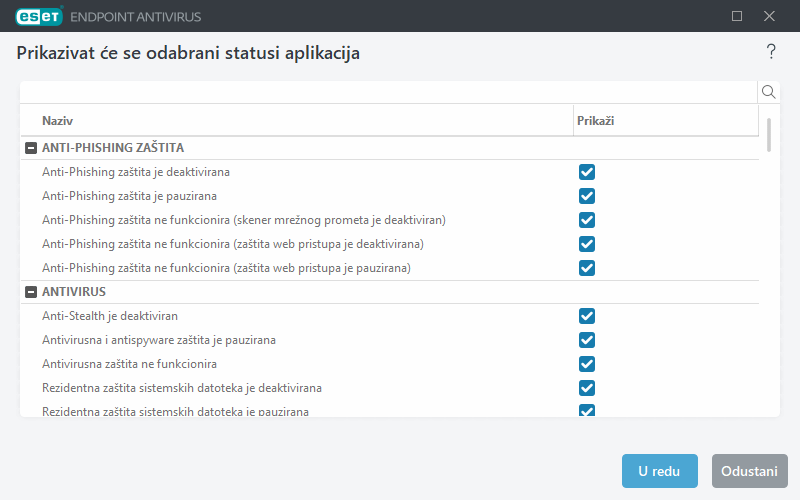Click into the search input field
This screenshot has width=800, height=500.
(389, 92)
